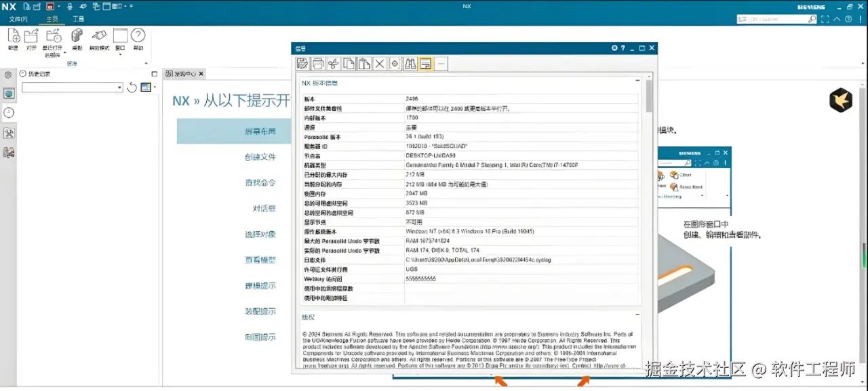Screen dimensions: 868x391
Task: Click the binoculars Find icon in Information window
Action: (410, 64)
